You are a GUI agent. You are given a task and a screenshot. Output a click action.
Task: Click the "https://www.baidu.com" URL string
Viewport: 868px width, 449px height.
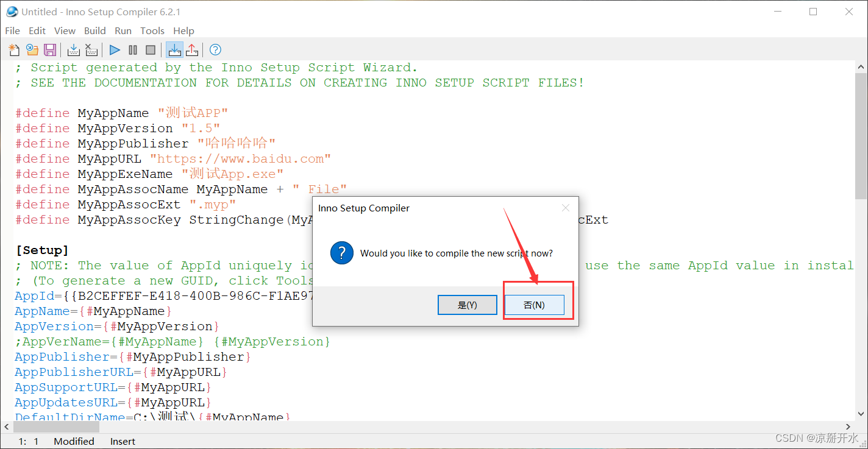[240, 159]
